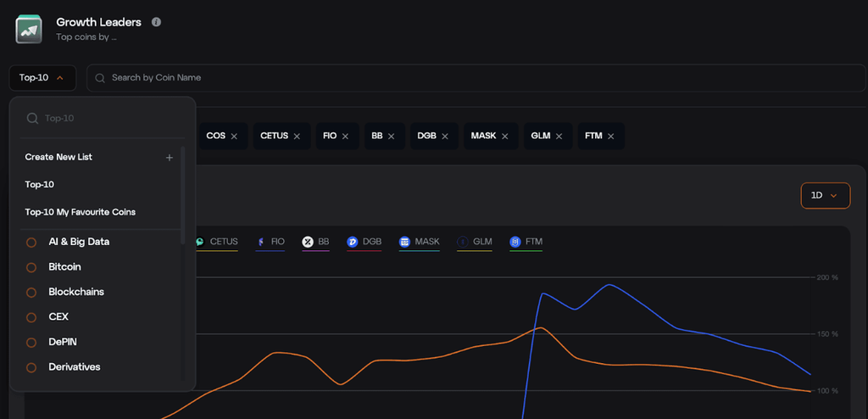The width and height of the screenshot is (868, 419).
Task: Select the CEX radio option
Action: click(x=31, y=317)
